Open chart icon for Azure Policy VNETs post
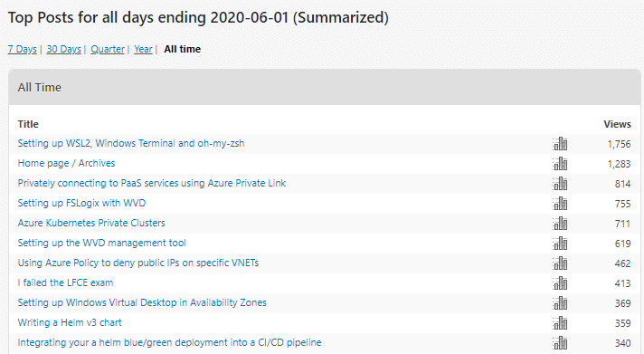Screen dimensions: 644x354 click(x=560, y=263)
